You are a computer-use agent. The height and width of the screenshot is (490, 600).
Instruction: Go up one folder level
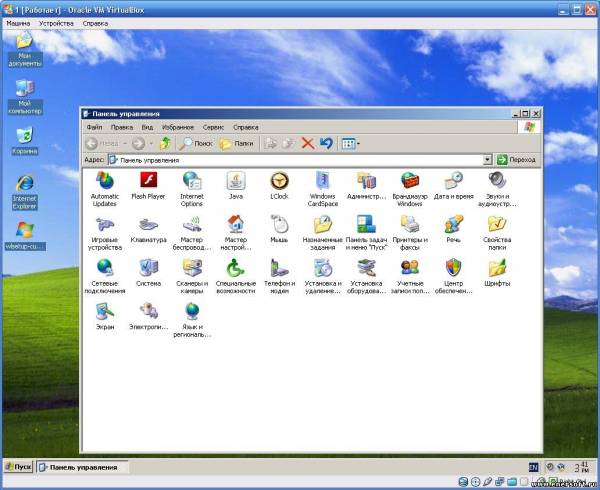[165, 144]
